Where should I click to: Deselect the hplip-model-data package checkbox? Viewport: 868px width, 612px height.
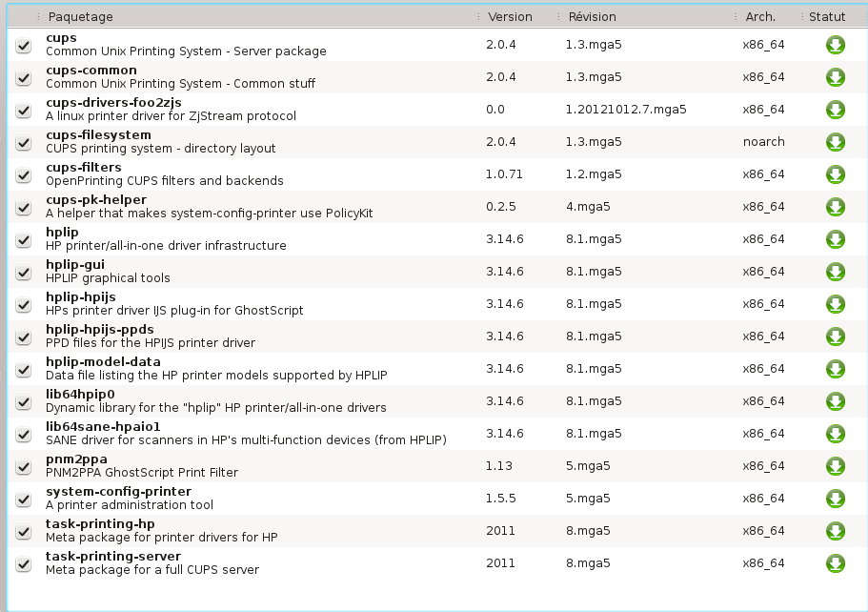tap(24, 369)
